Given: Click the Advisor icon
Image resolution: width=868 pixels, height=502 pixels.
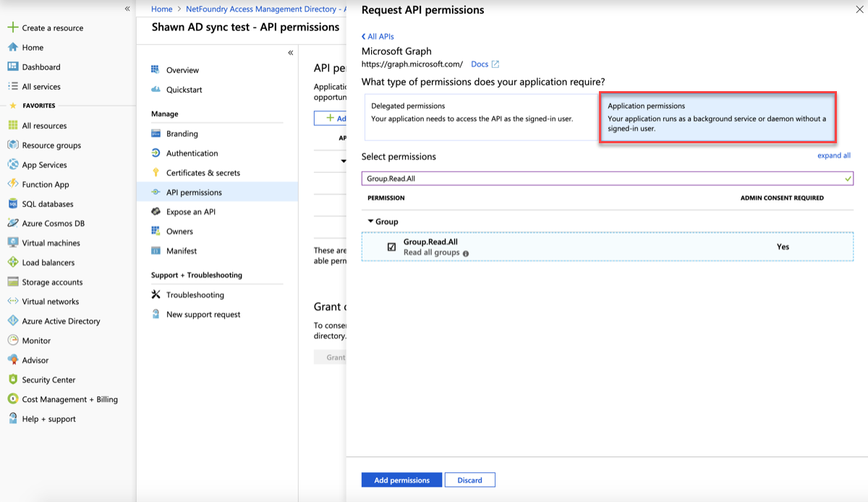Looking at the screenshot, I should point(12,360).
